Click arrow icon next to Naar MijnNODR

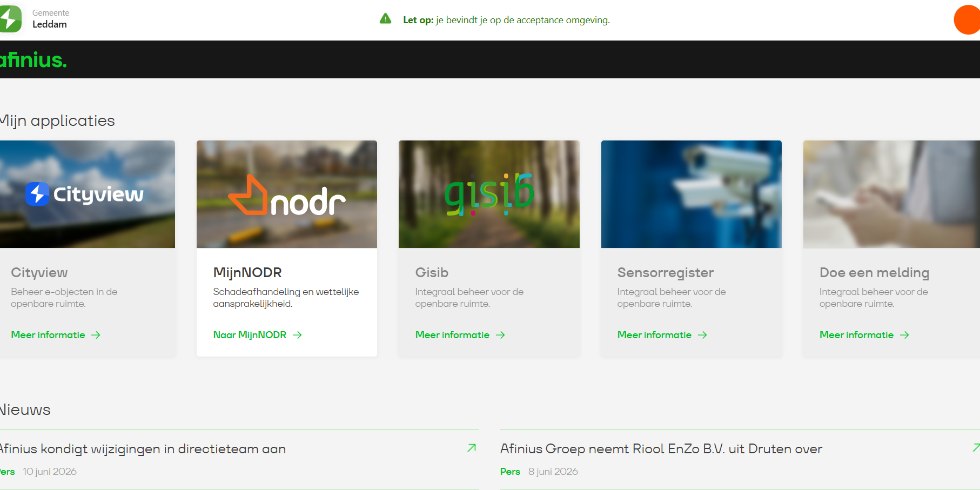pos(297,335)
